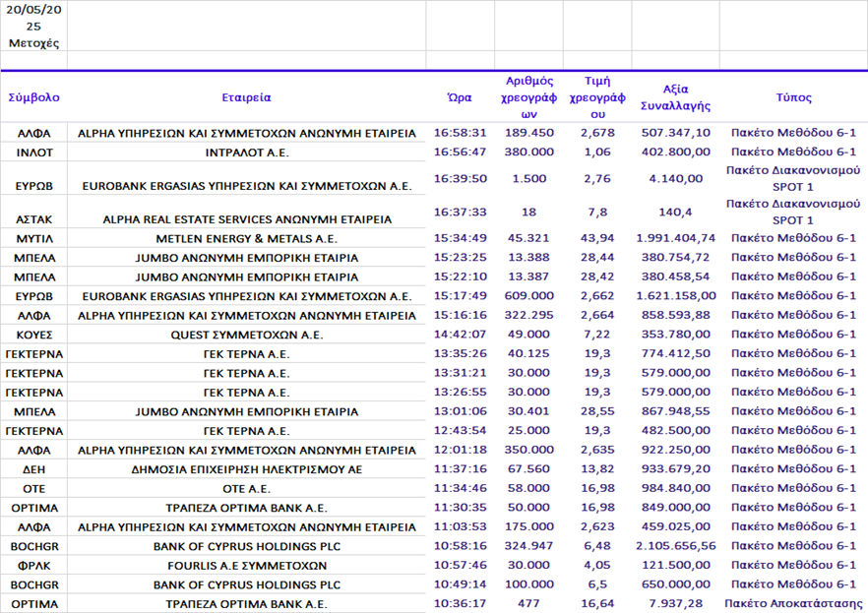Select the FOURLIS Α.Ε ΣΥΜΜΕΤΟΧΩΝ company cell
868x613 pixels.
pos(246,565)
